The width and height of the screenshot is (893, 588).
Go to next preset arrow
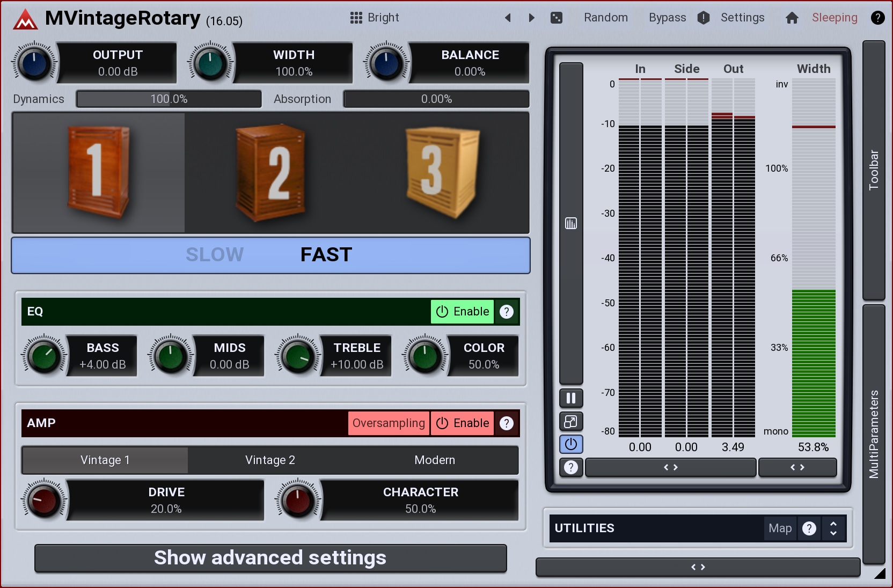531,18
